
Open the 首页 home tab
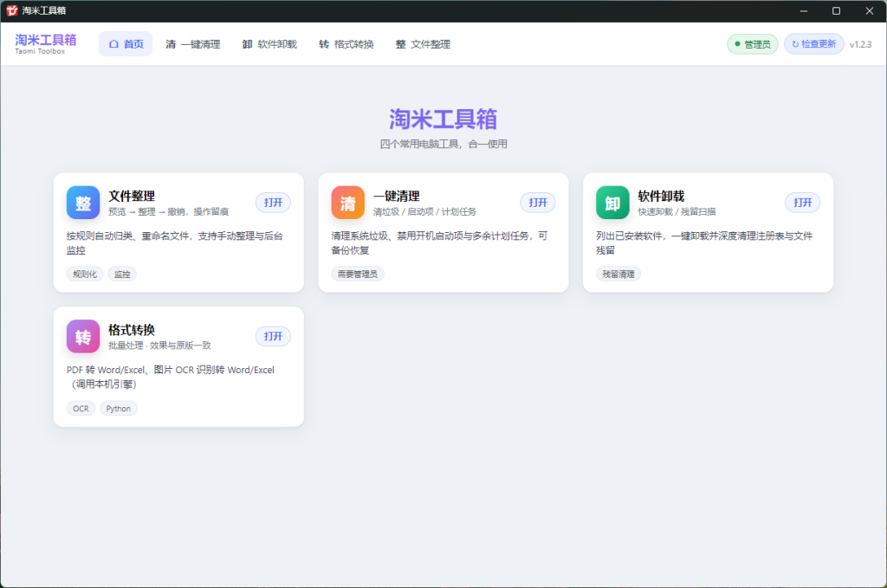click(x=126, y=44)
